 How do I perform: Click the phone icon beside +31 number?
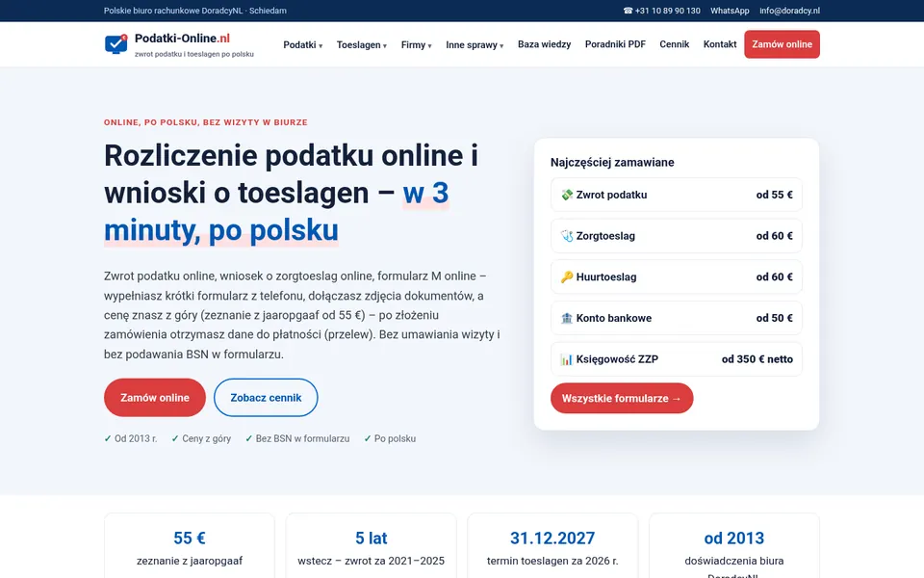click(628, 11)
